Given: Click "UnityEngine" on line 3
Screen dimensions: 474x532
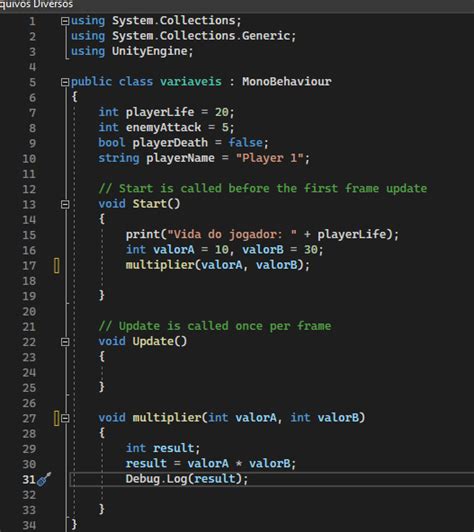Looking at the screenshot, I should click(x=150, y=51).
